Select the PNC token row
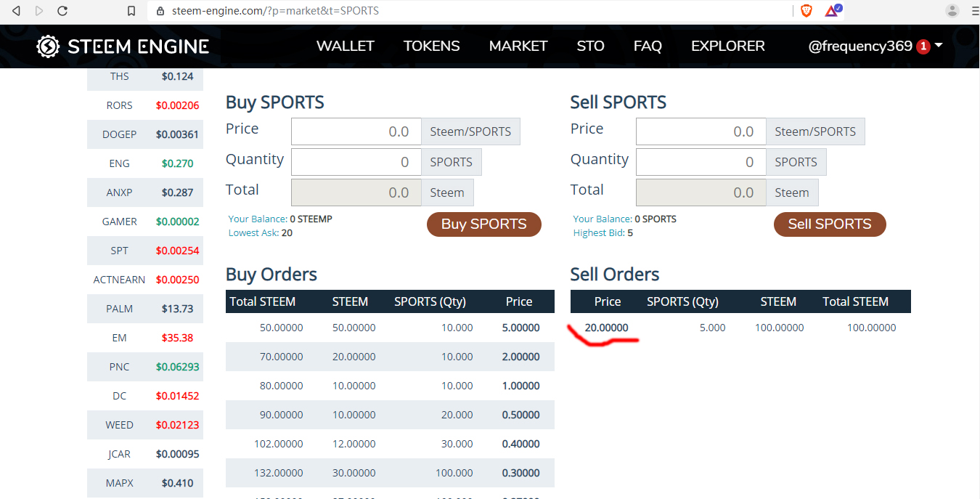This screenshot has height=499, width=980. (x=145, y=367)
